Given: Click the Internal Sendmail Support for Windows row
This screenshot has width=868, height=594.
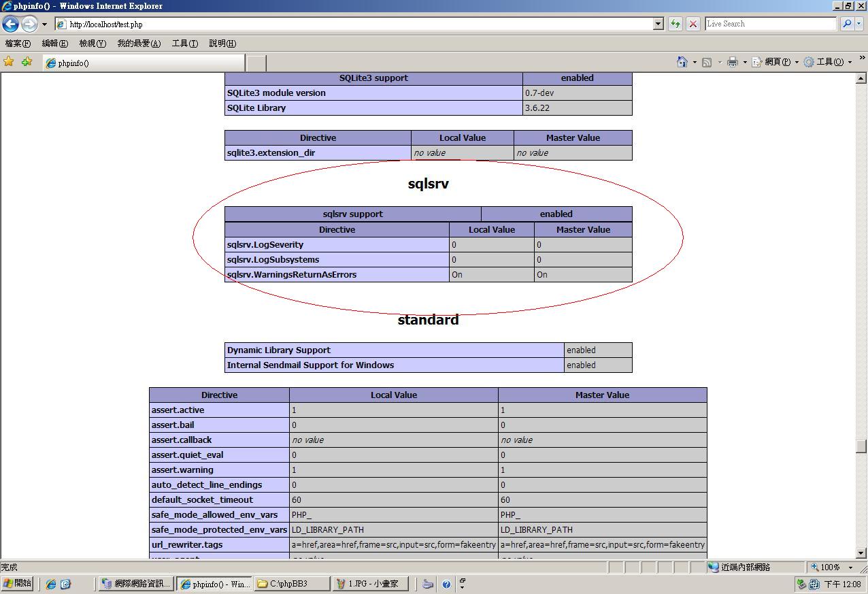Looking at the screenshot, I should (x=429, y=365).
